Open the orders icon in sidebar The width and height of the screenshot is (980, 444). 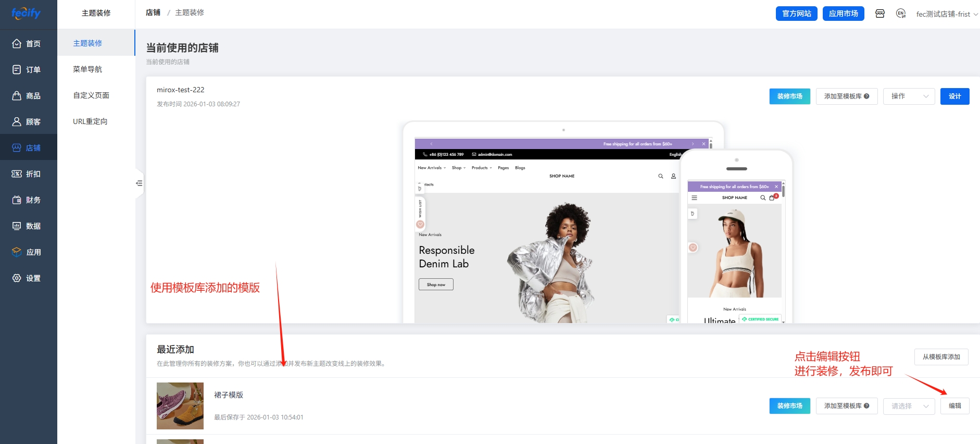(x=17, y=70)
